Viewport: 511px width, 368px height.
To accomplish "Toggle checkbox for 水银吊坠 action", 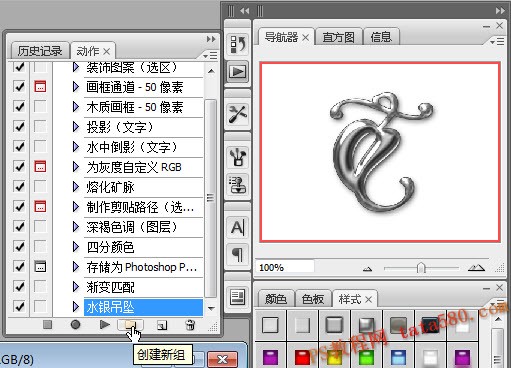I will pyautogui.click(x=19, y=306).
